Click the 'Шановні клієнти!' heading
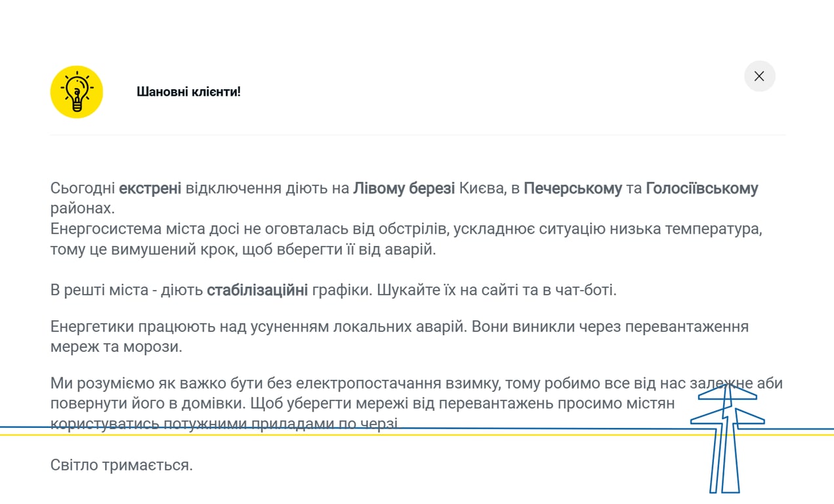Viewport: 834px width, 504px height. (188, 92)
